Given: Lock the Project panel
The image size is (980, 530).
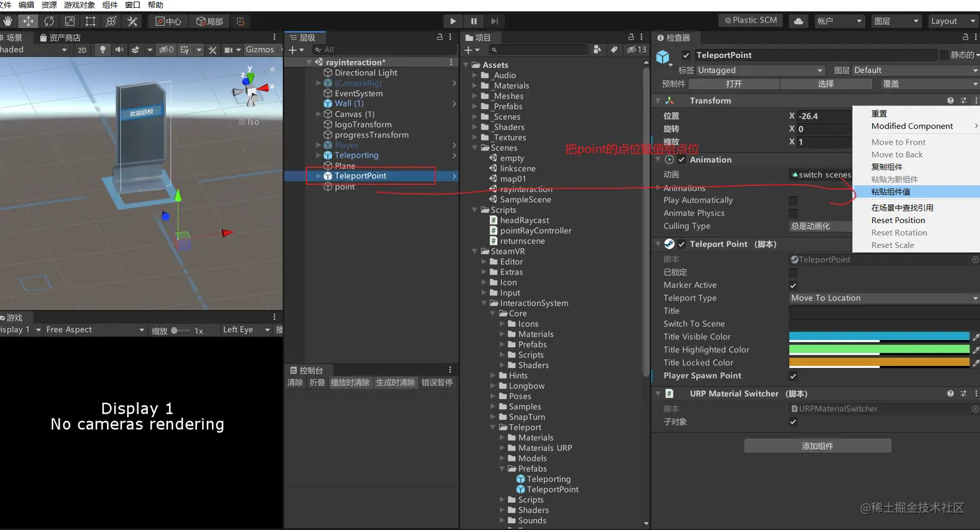Looking at the screenshot, I should [631, 37].
